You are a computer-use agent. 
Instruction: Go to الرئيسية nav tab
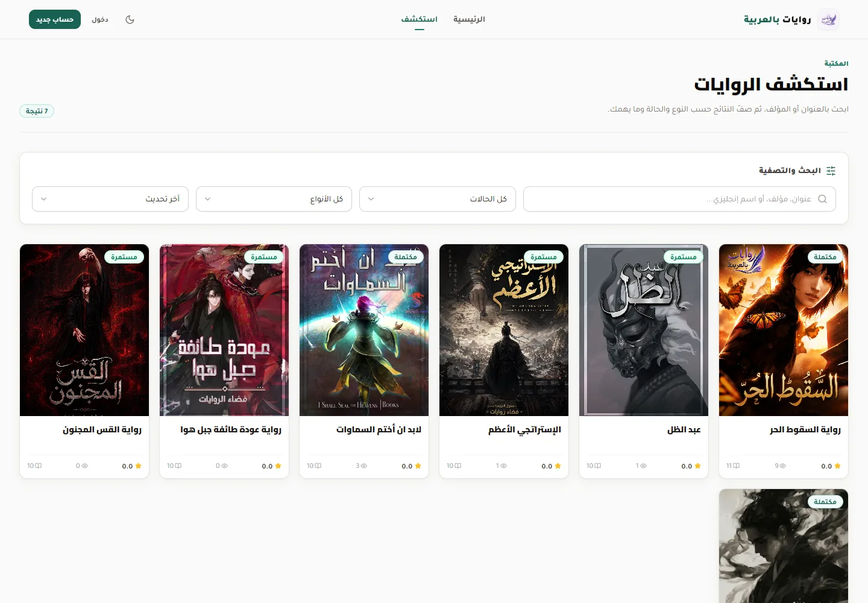[x=469, y=19]
